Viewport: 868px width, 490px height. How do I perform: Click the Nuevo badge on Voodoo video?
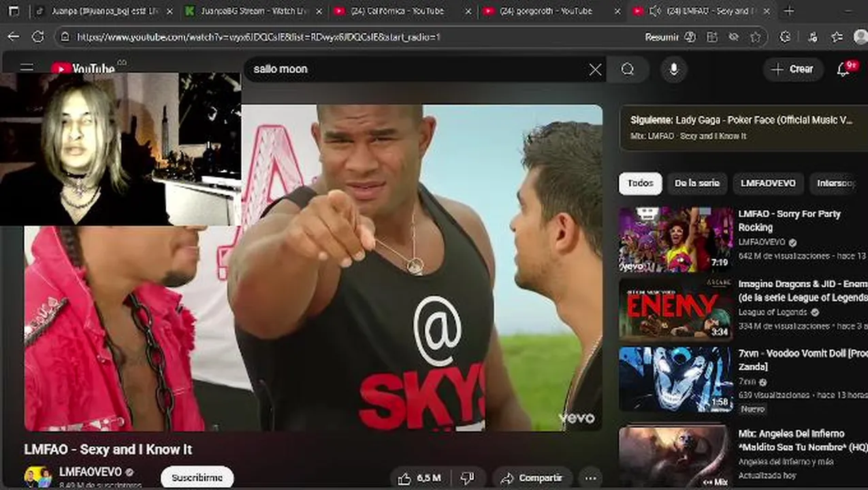[x=752, y=409]
